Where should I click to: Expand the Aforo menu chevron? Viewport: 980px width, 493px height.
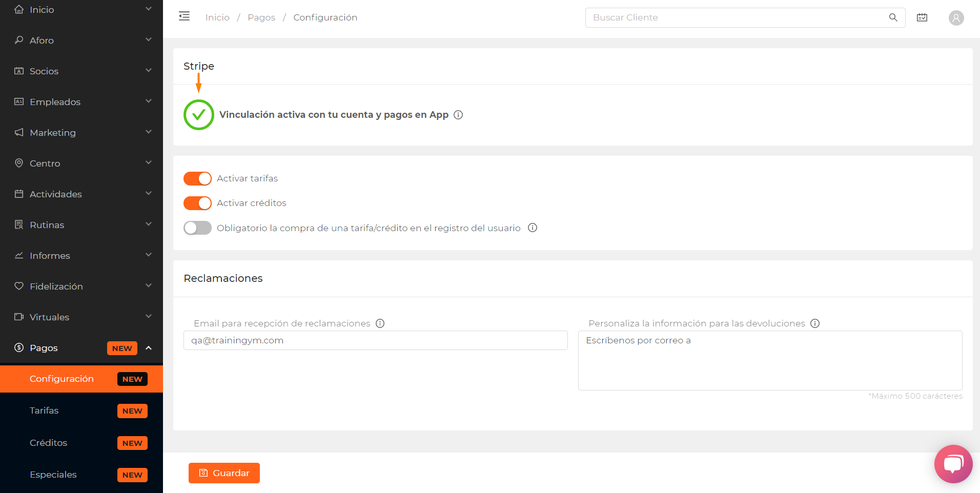point(149,39)
